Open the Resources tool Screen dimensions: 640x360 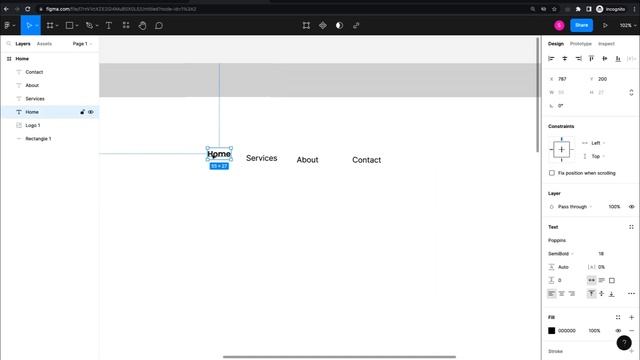tap(126, 25)
